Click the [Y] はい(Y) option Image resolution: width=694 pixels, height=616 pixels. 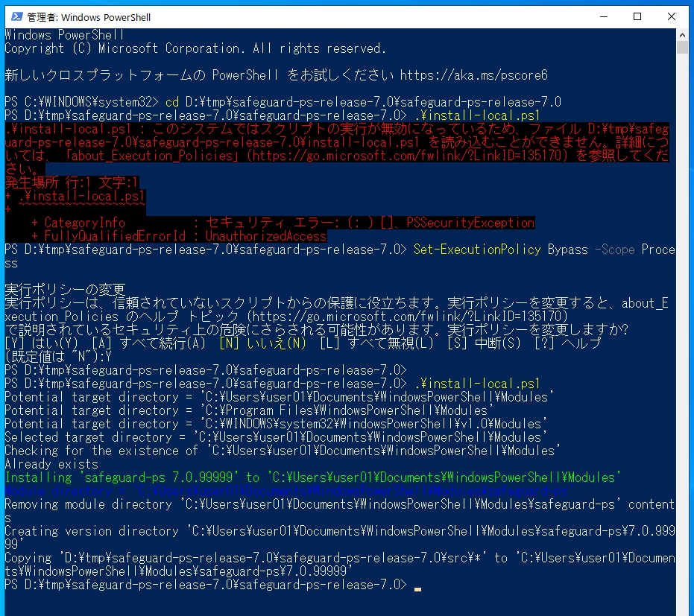pyautogui.click(x=42, y=343)
